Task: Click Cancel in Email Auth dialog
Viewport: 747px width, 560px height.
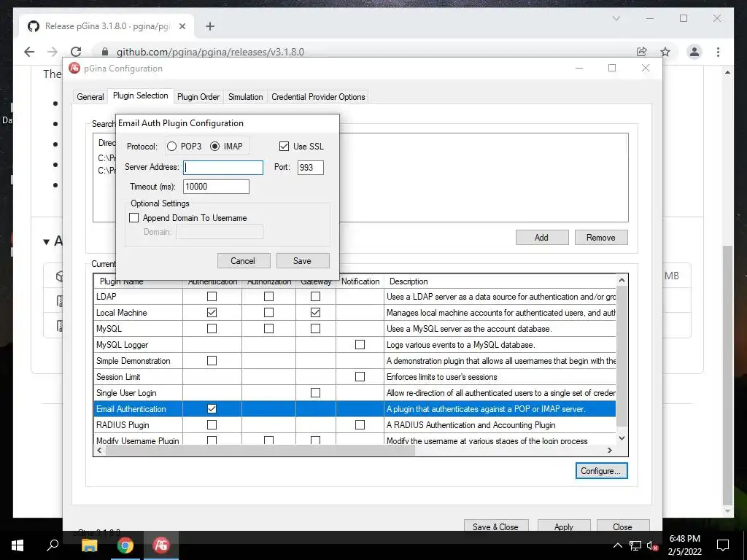Action: point(244,260)
